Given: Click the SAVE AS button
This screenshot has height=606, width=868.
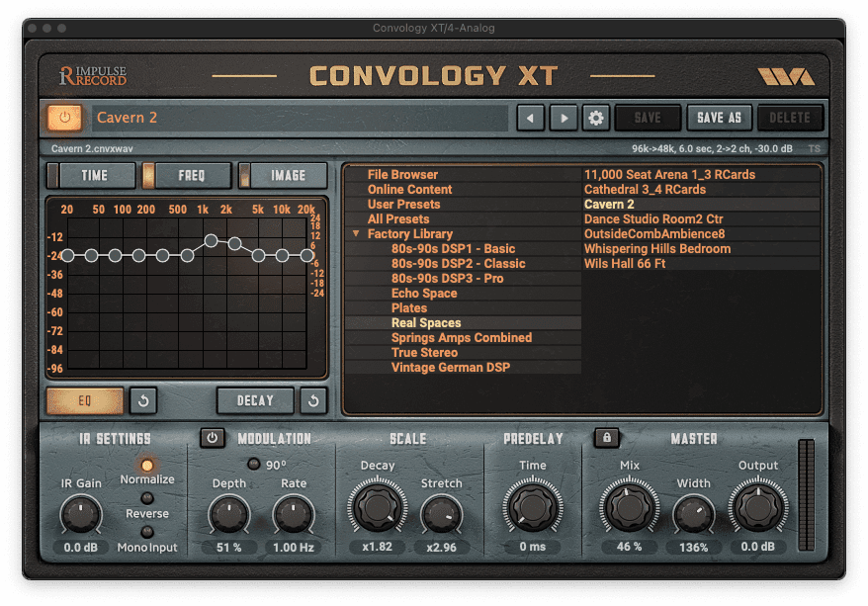Looking at the screenshot, I should click(719, 117).
